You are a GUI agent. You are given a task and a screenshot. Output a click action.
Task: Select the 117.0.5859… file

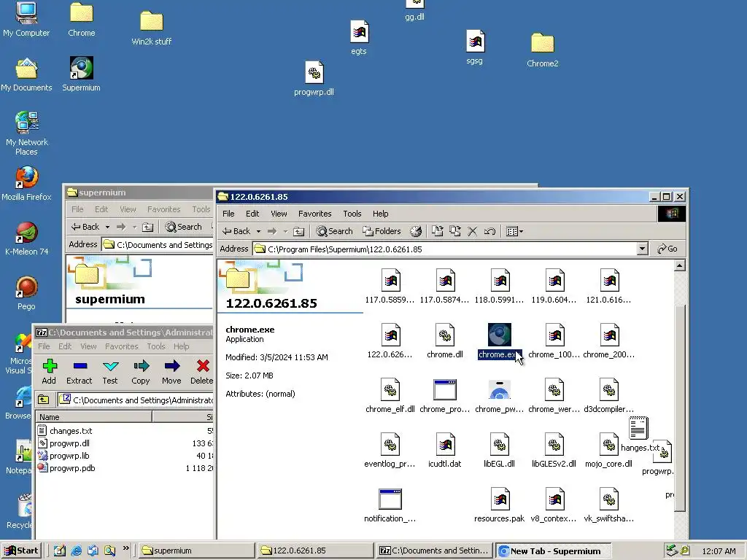point(390,286)
